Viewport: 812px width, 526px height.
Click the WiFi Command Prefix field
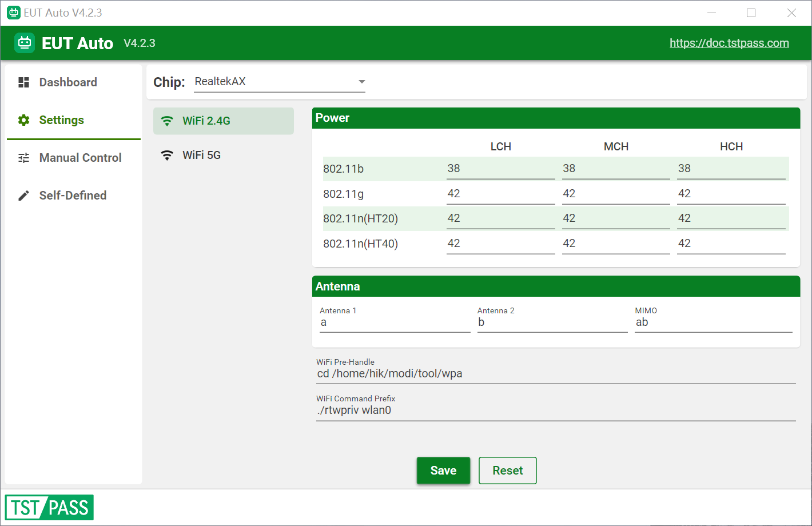[556, 407]
